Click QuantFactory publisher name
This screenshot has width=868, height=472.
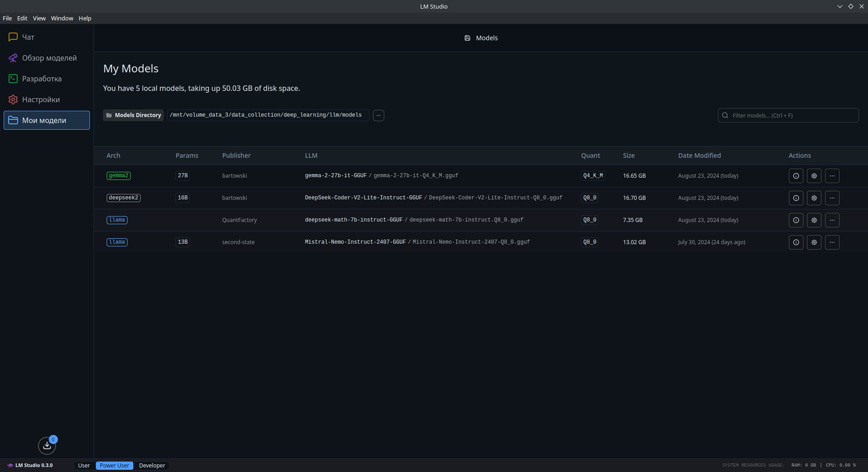pyautogui.click(x=239, y=220)
